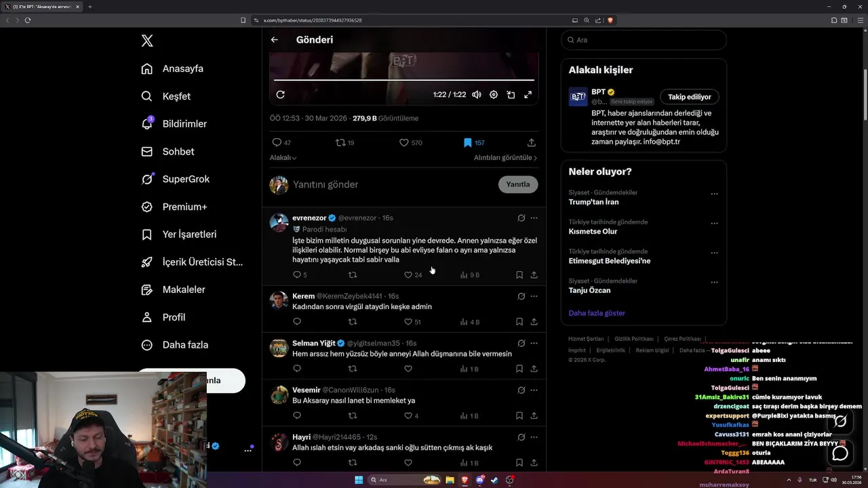Open more options on evrenezor's reply

(534, 218)
